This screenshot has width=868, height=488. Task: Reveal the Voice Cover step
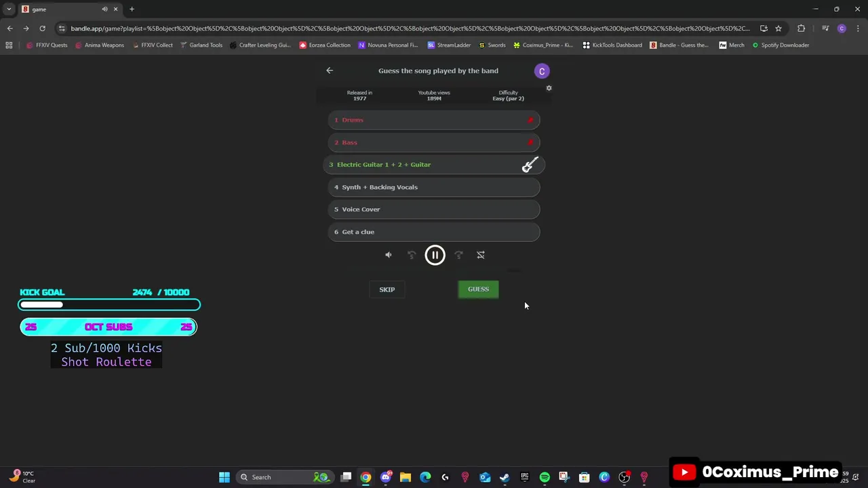434,209
